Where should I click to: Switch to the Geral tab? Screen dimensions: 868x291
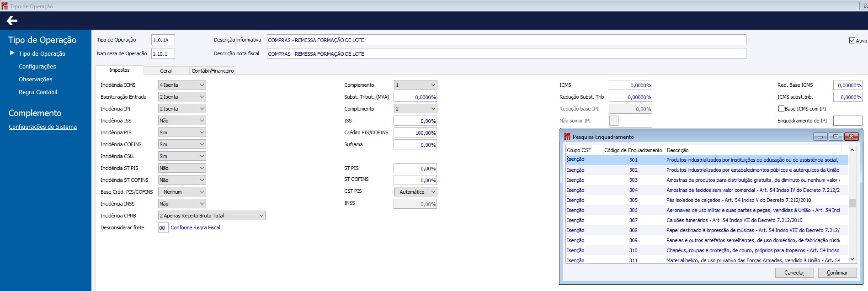point(166,71)
